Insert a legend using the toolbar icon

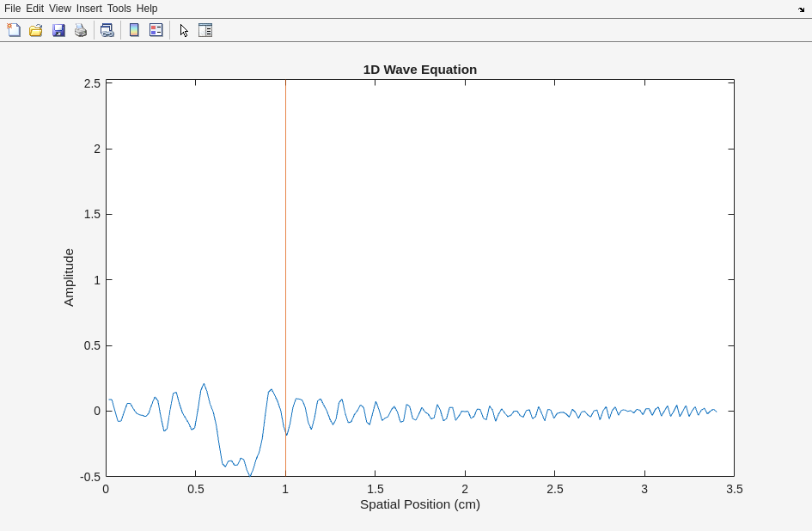tap(156, 30)
